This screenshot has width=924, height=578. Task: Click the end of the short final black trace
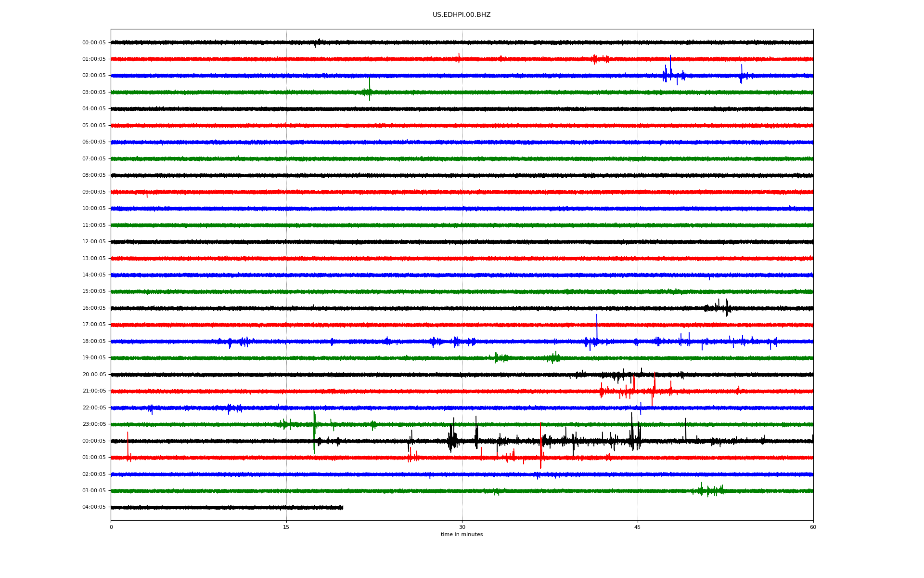point(342,508)
